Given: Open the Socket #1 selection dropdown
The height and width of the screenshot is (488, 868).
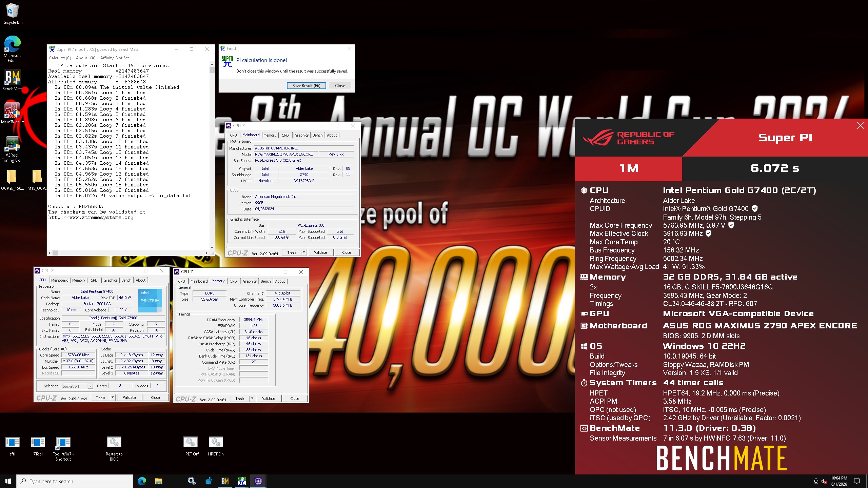Looking at the screenshot, I should 77,386.
